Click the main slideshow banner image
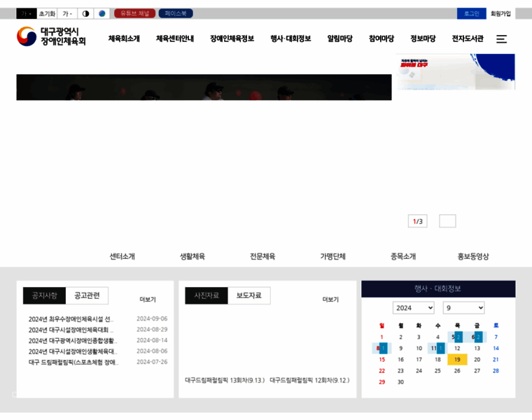The height and width of the screenshot is (420, 532). (204, 87)
